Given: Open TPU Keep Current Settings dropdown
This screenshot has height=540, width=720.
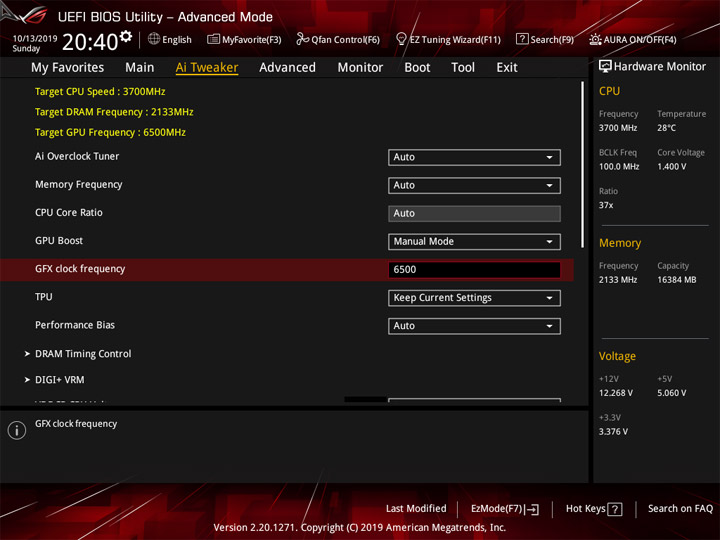Looking at the screenshot, I should [474, 298].
